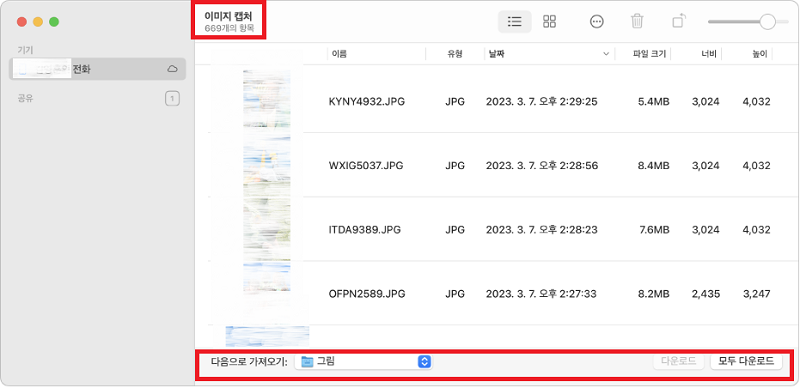Click the shared count badge showing 1
The width and height of the screenshot is (800, 388).
pyautogui.click(x=172, y=99)
